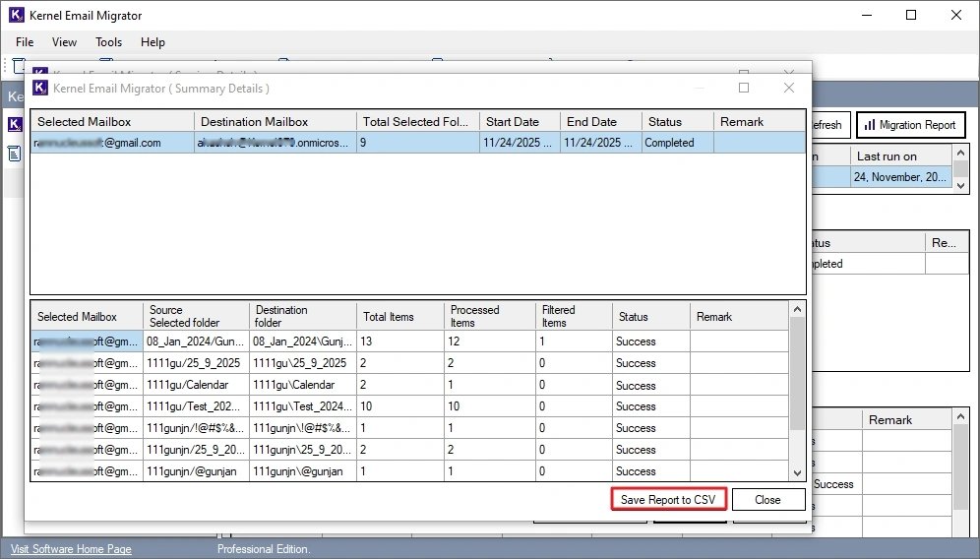
Task: Click the Destination folder column header
Action: (303, 316)
